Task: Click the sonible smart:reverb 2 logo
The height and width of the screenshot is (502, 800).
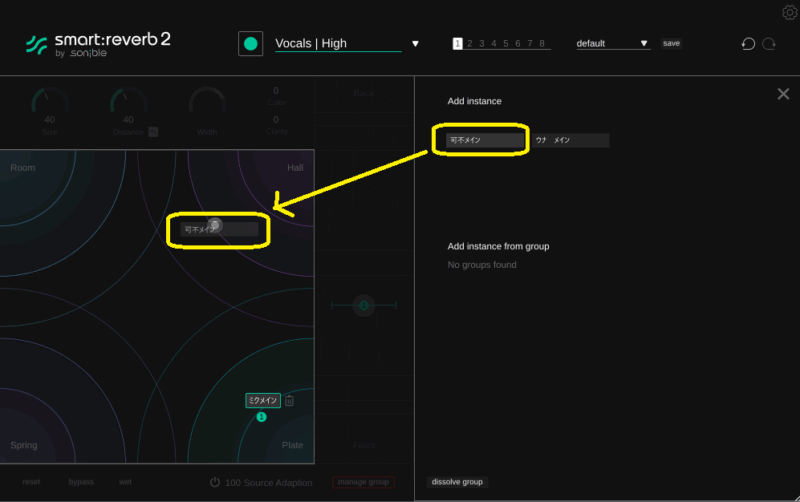Action: click(x=98, y=44)
